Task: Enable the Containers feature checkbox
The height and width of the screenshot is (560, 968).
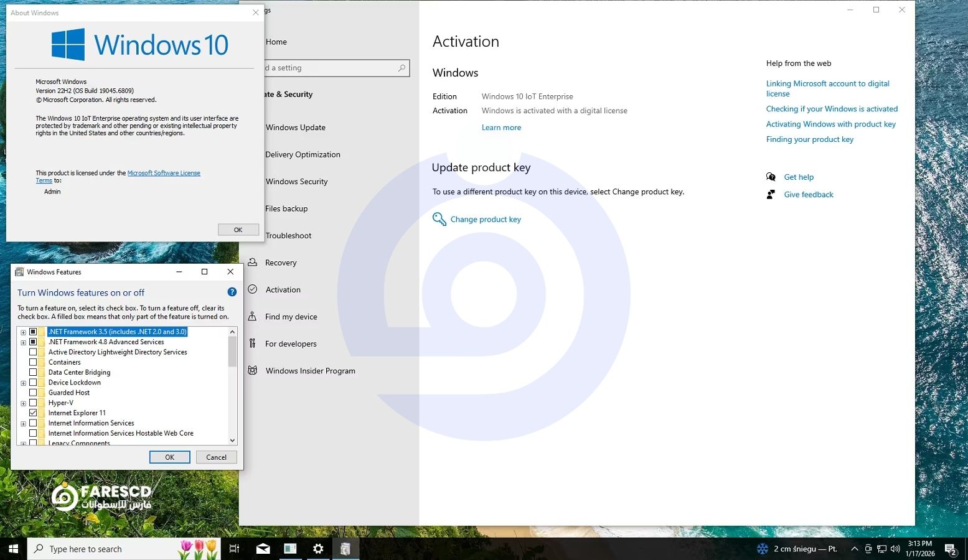Action: click(x=33, y=362)
